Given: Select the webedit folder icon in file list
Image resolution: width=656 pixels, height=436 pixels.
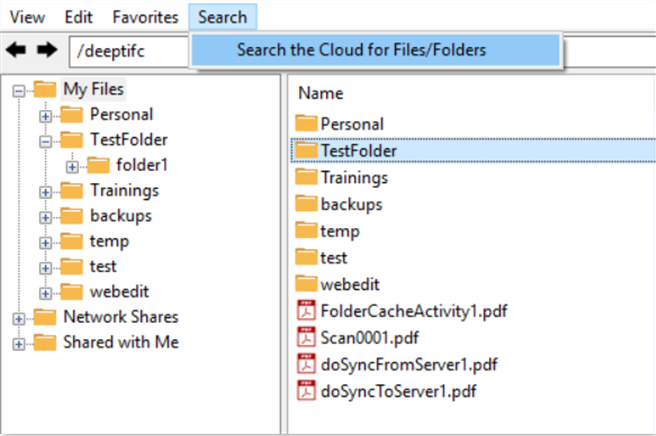Looking at the screenshot, I should [306, 284].
